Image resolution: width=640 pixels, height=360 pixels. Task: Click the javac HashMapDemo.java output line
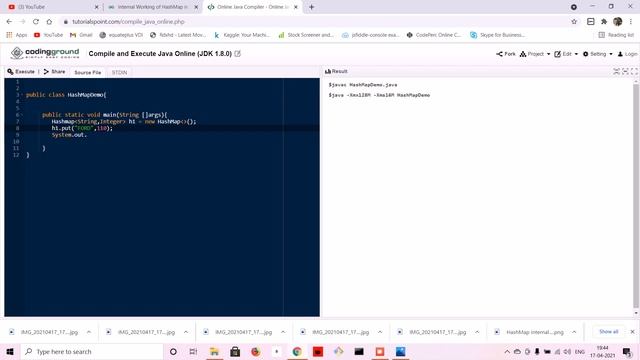tap(363, 85)
